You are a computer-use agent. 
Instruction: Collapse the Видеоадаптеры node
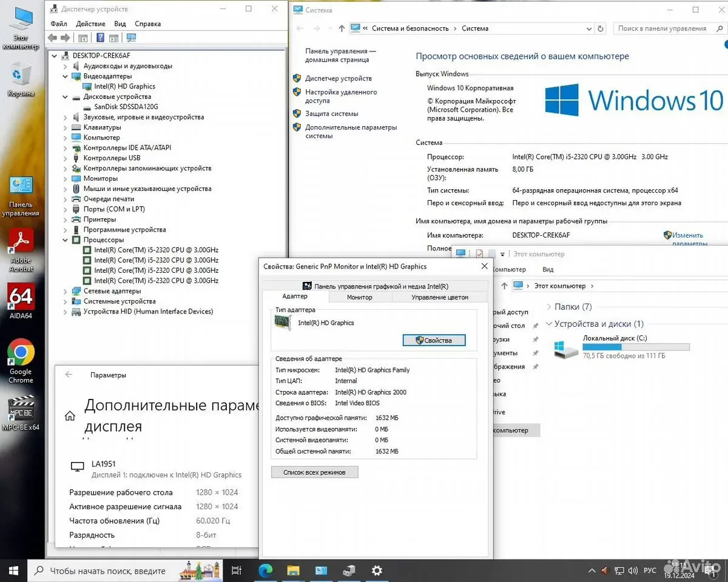pyautogui.click(x=66, y=76)
